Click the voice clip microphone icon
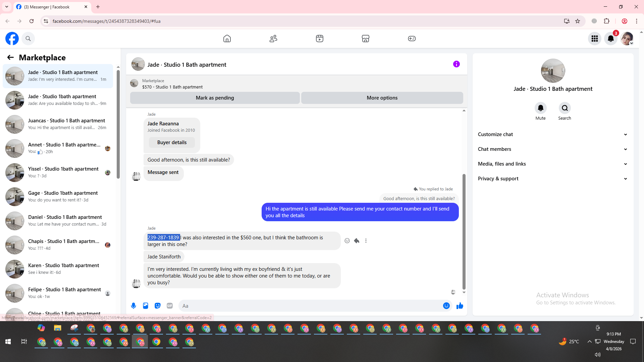 coord(133,306)
